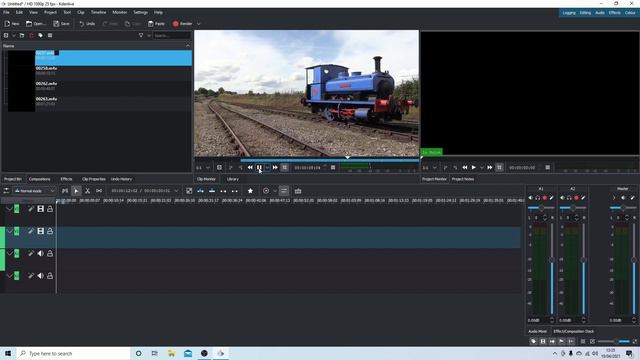
Task: Switch to the Colour layout
Action: [630, 13]
